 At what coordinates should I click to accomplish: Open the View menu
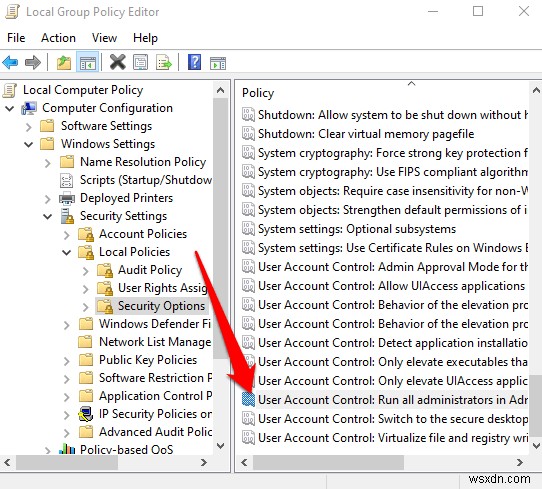104,38
